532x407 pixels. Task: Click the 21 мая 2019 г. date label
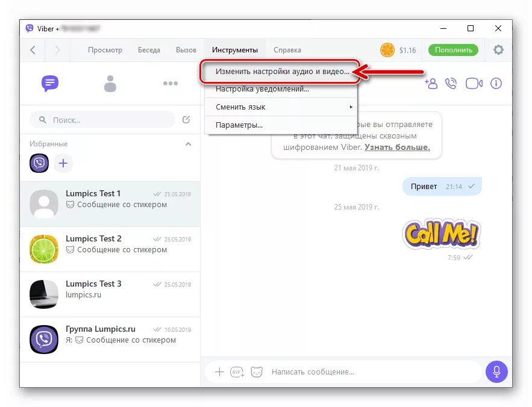tap(356, 167)
